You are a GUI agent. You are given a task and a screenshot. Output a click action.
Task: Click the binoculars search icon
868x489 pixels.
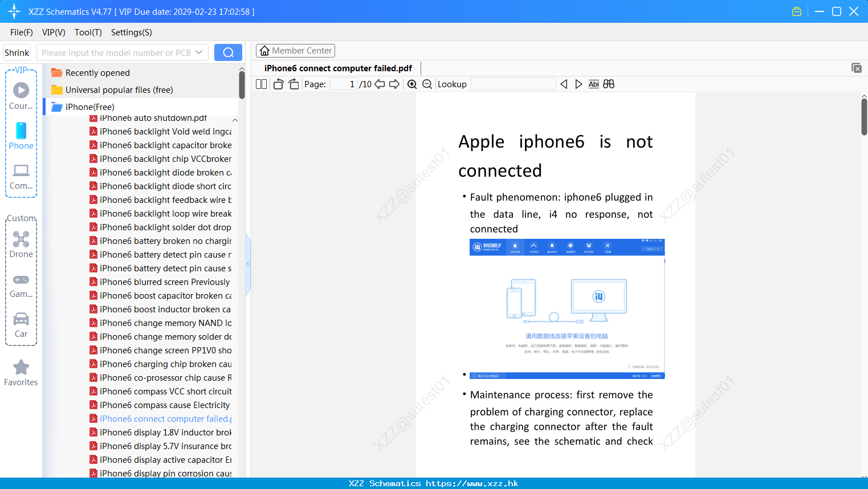click(x=609, y=84)
